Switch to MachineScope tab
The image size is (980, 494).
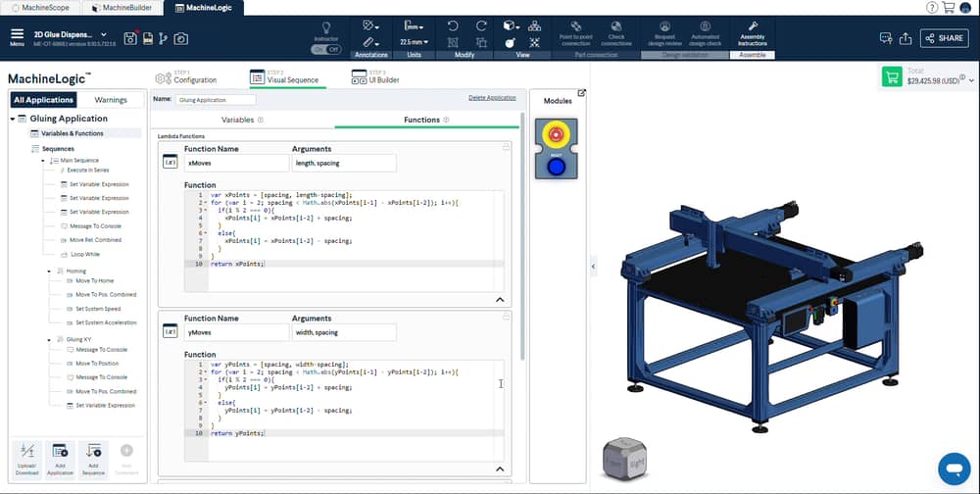[x=40, y=8]
